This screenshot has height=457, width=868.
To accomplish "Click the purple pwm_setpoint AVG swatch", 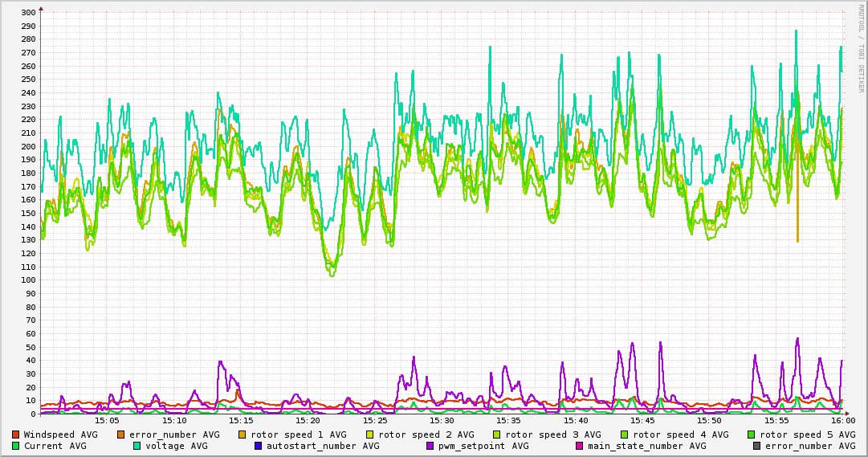I will point(430,446).
